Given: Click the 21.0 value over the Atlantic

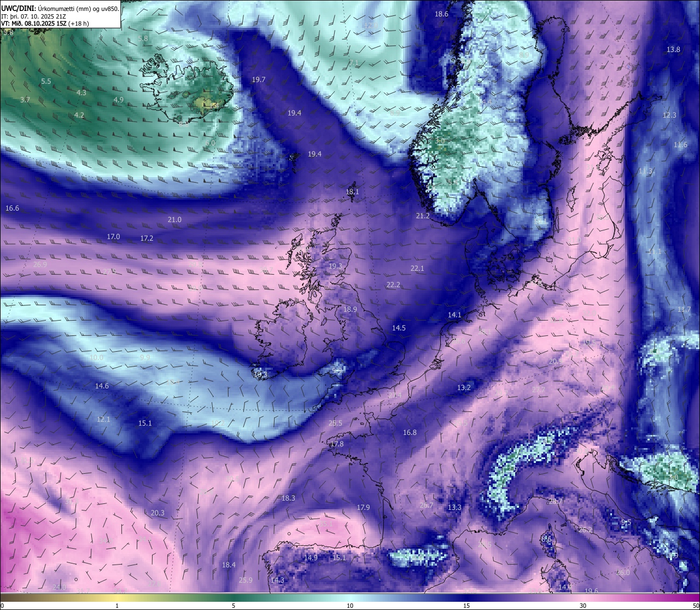Looking at the screenshot, I should pos(174,220).
